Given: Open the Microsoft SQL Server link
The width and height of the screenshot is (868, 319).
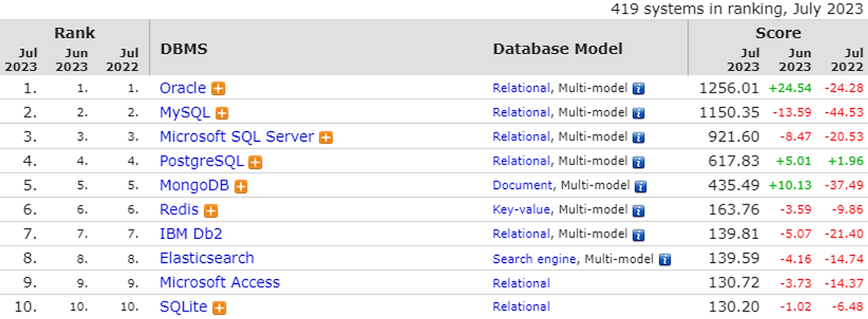Looking at the screenshot, I should pos(237,136).
